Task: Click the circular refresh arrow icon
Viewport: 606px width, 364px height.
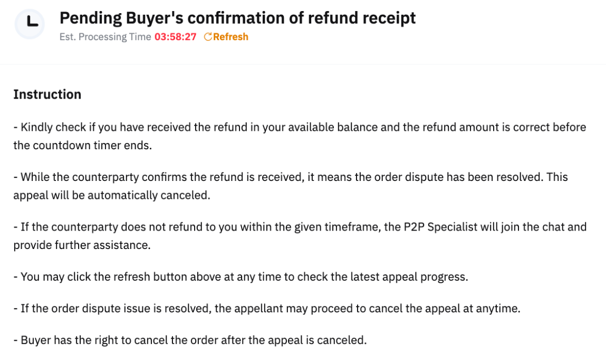Action: pos(208,36)
